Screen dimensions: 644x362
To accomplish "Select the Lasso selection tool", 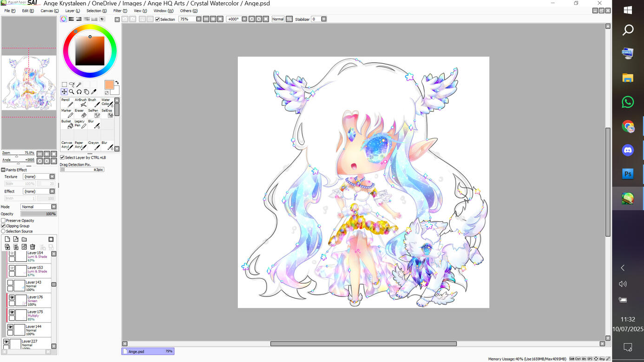I will click(72, 84).
